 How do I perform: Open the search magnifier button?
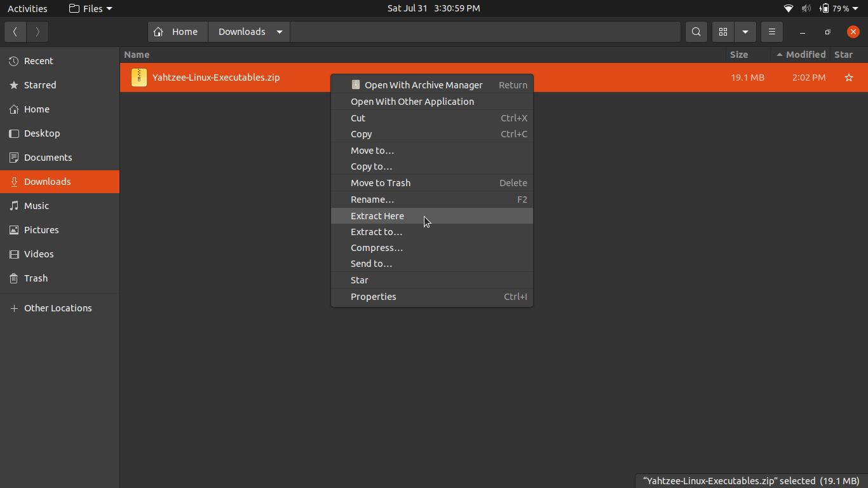tap(696, 32)
